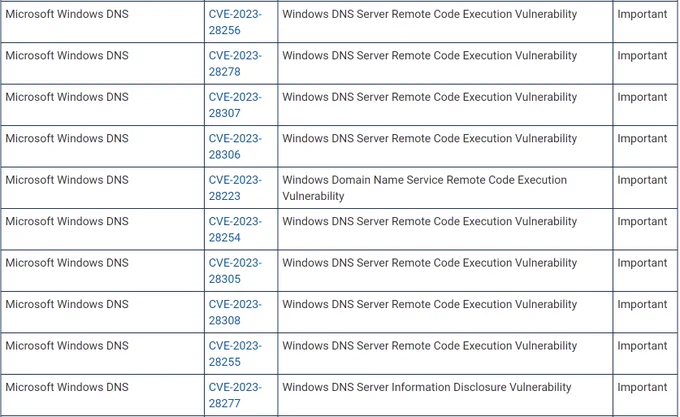Screen dimensions: 680x417
Task: Click 'Microsoft Windows DNS' in CVE-2023-28256 row
Action: 67,14
